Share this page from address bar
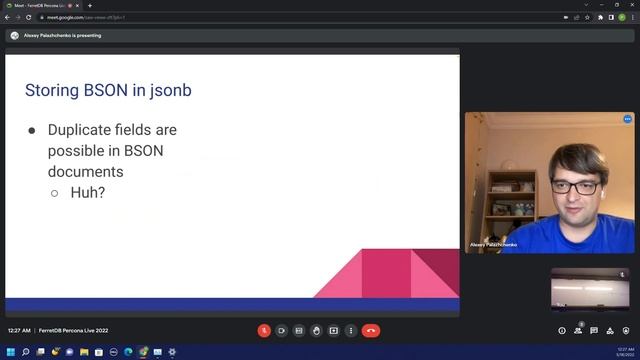The height and width of the screenshot is (360, 640). click(x=576, y=18)
